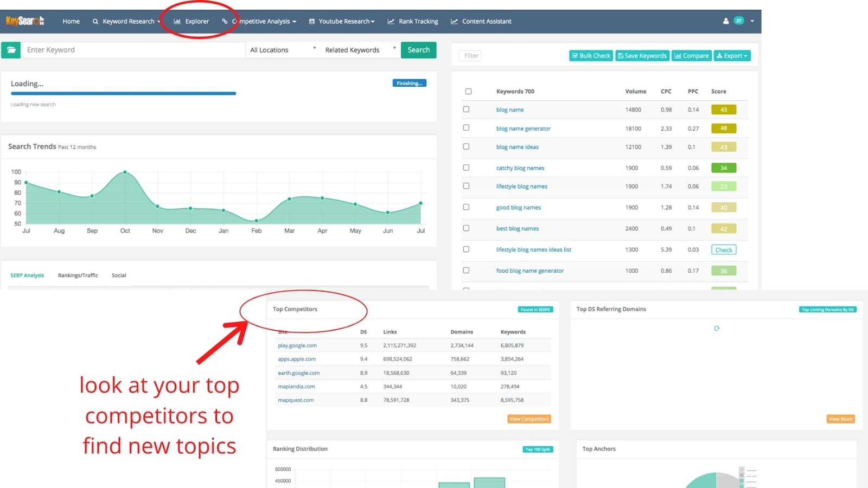Viewport: 868px width, 488px height.
Task: Click the Score column header
Action: point(719,92)
